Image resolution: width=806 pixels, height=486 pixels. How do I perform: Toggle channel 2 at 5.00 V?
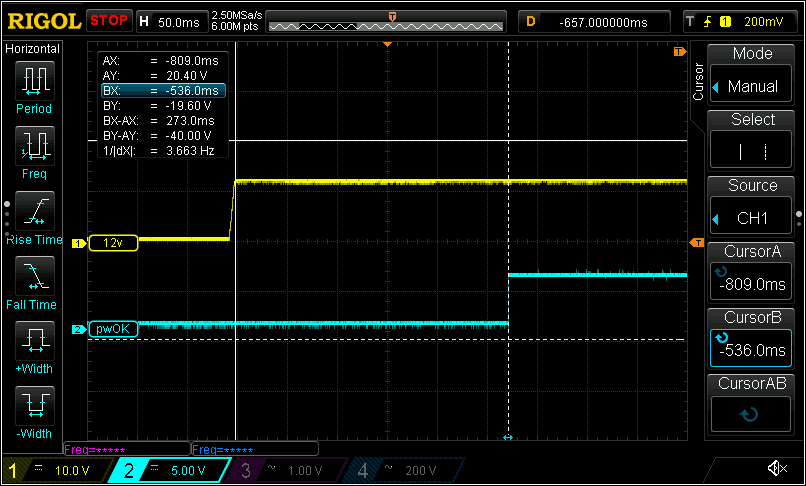172,470
